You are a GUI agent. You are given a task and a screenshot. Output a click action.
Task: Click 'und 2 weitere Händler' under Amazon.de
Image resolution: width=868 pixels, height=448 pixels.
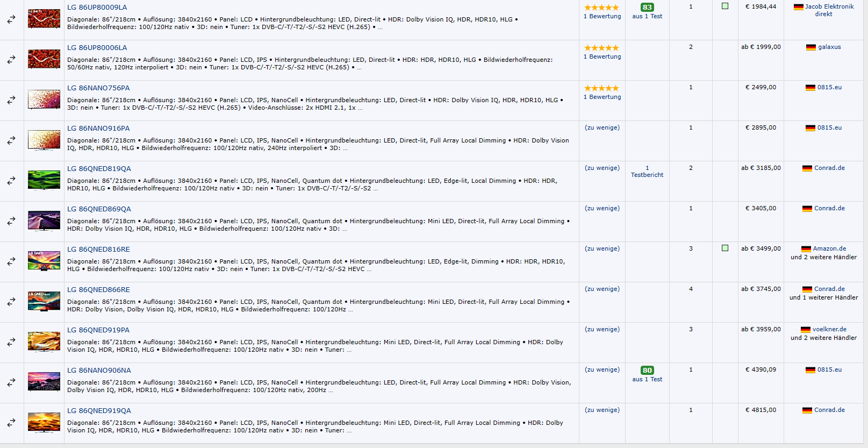(823, 257)
